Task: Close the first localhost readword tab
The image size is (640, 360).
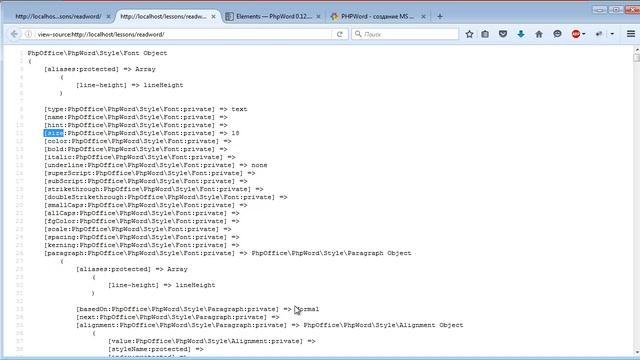Action: (x=108, y=16)
